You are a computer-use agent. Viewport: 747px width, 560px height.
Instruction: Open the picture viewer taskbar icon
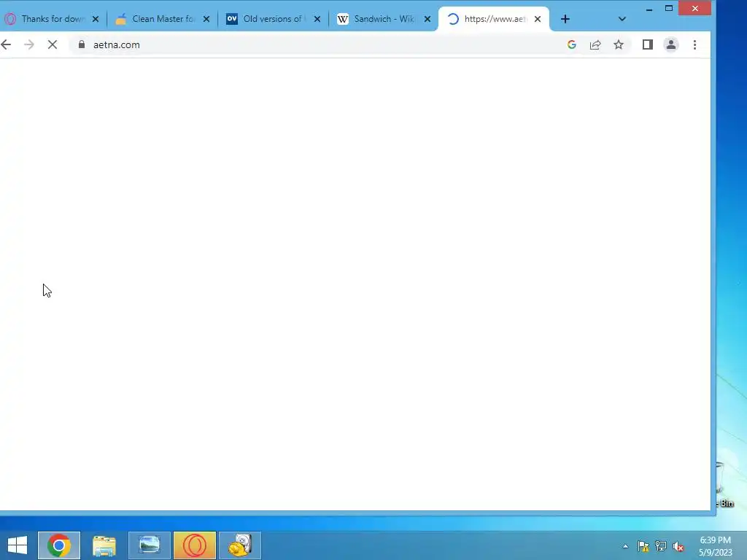[x=149, y=545]
